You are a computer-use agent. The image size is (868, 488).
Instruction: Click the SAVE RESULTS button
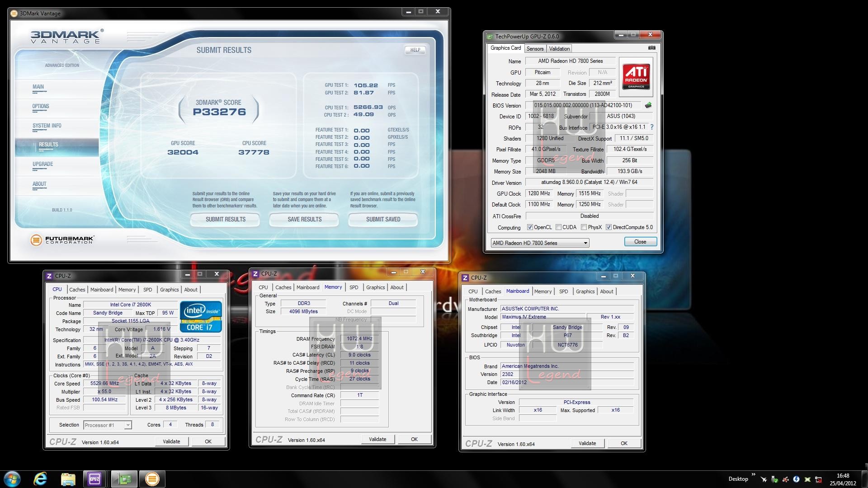click(304, 220)
